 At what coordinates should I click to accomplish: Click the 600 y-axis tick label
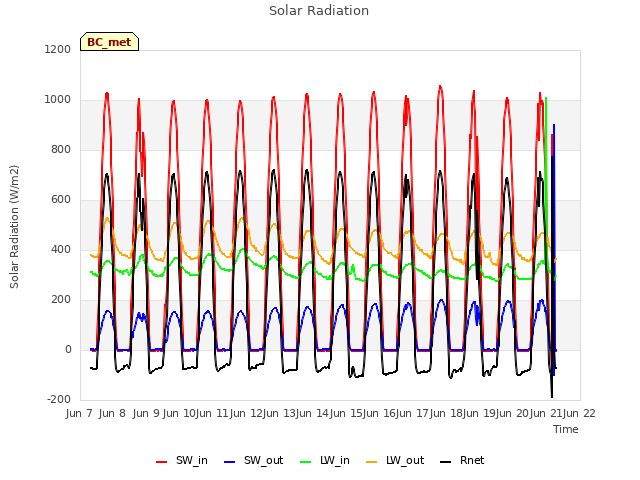(x=61, y=200)
